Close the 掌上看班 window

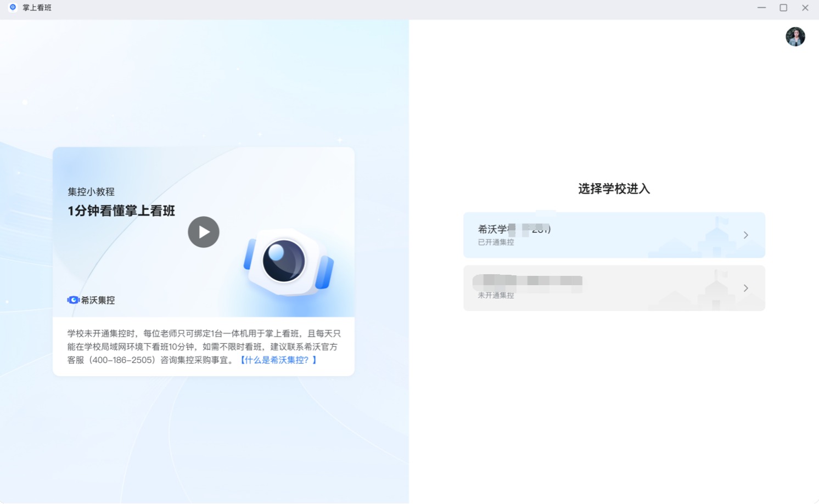pyautogui.click(x=805, y=8)
